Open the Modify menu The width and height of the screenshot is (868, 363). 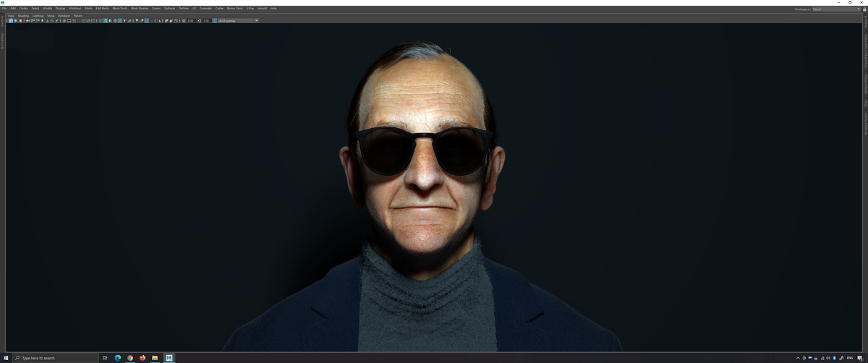tap(47, 8)
